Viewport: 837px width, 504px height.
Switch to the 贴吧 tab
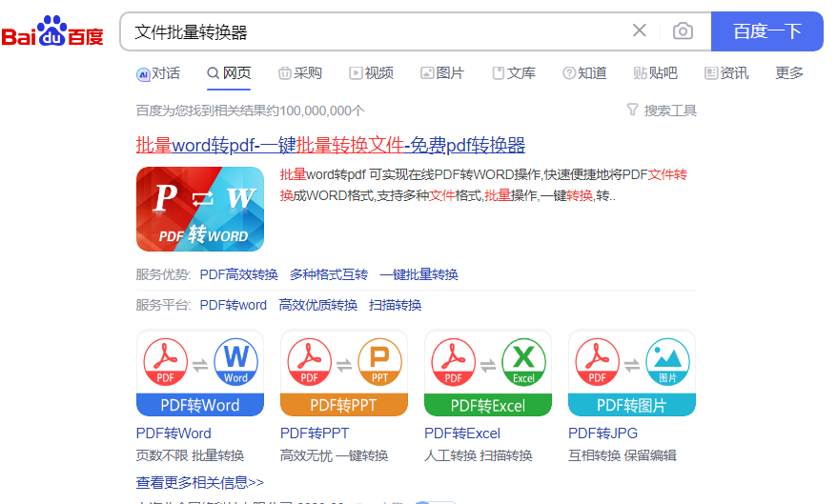tap(656, 73)
